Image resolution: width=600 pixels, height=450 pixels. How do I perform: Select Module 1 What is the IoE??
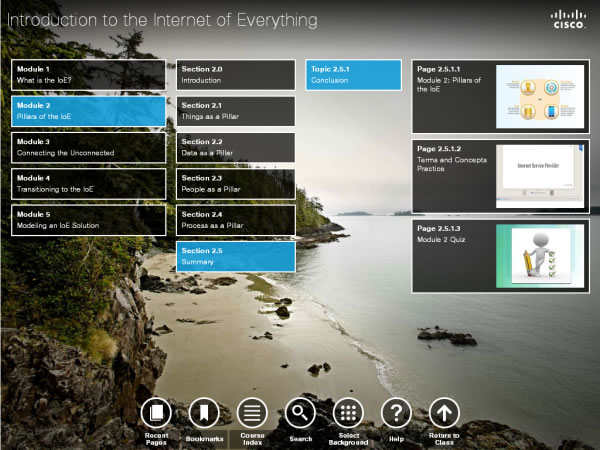[88, 74]
